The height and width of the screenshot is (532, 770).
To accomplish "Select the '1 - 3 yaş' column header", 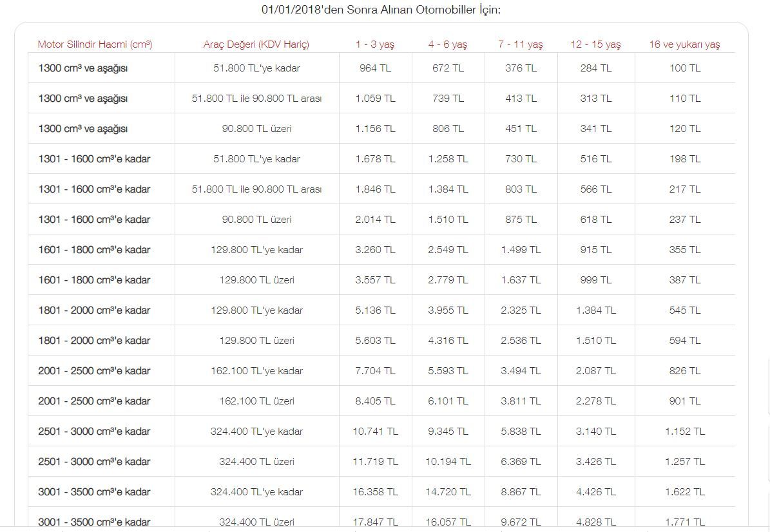I will click(x=375, y=44).
